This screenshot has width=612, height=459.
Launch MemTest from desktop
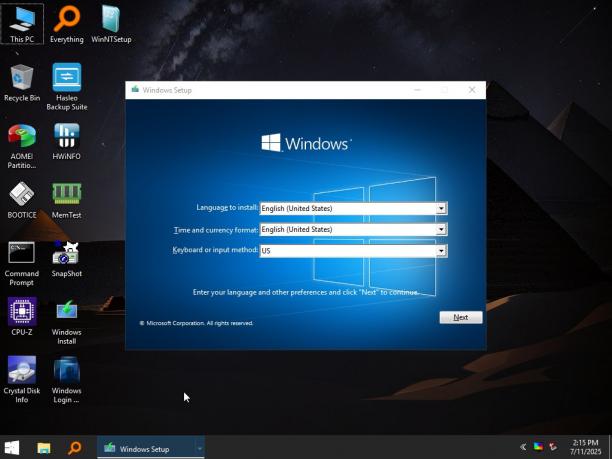point(67,200)
